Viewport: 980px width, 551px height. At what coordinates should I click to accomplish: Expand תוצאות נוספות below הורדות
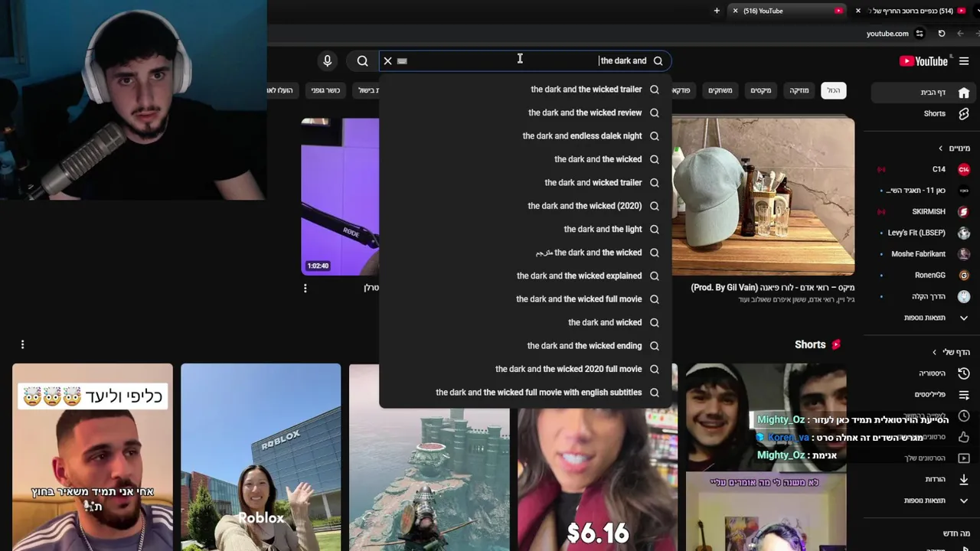tap(923, 500)
